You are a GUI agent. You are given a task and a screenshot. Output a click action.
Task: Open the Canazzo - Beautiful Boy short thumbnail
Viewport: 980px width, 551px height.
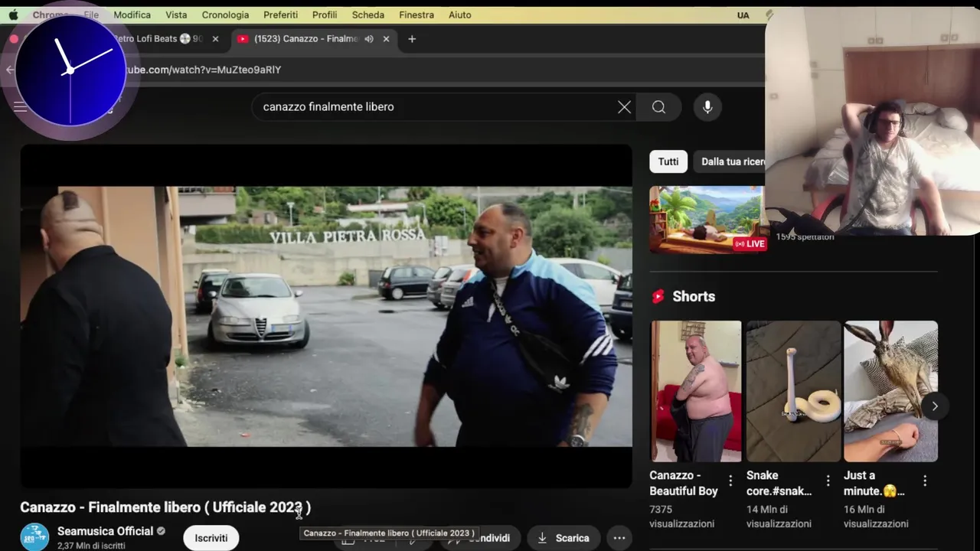(x=696, y=391)
